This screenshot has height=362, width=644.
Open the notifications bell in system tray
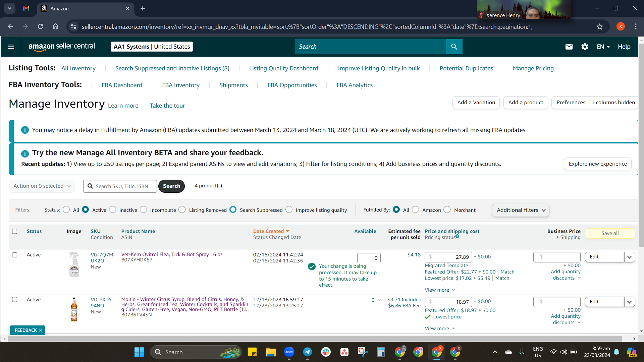pyautogui.click(x=616, y=352)
